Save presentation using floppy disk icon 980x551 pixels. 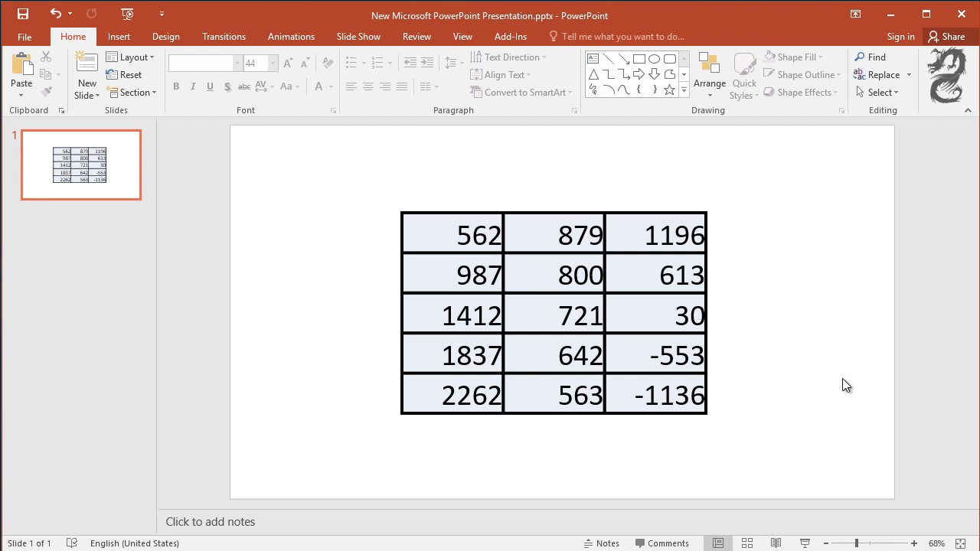[x=23, y=14]
